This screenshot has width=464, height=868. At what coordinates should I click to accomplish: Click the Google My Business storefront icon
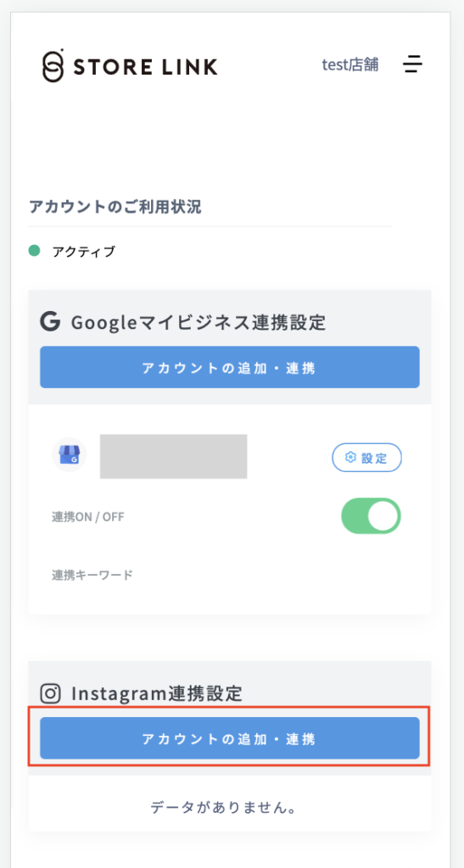[x=70, y=454]
